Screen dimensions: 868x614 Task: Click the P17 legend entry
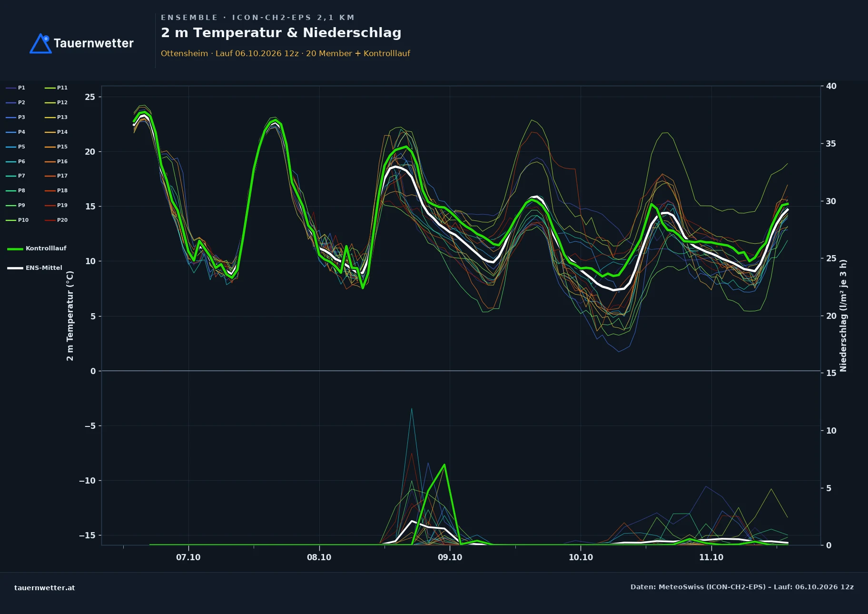click(x=56, y=176)
